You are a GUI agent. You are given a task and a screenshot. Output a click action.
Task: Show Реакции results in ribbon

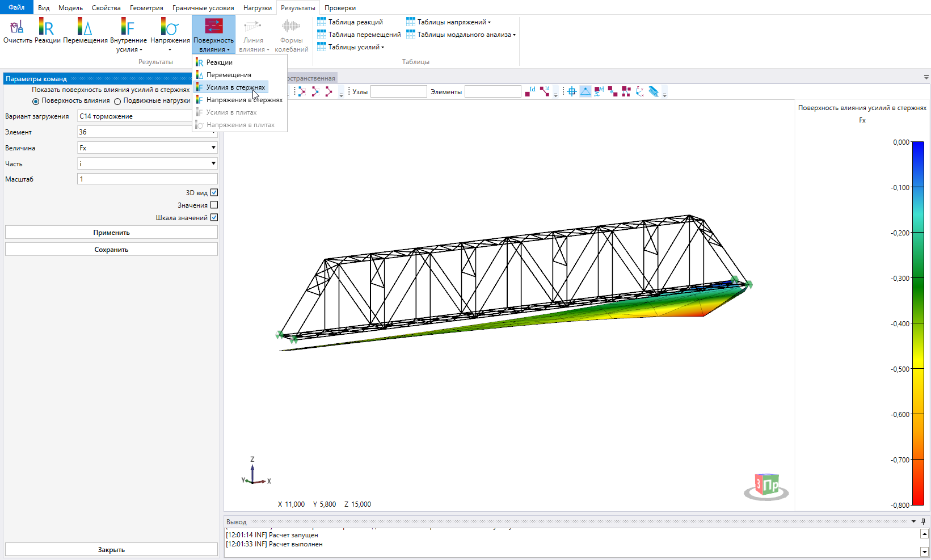coord(47,31)
